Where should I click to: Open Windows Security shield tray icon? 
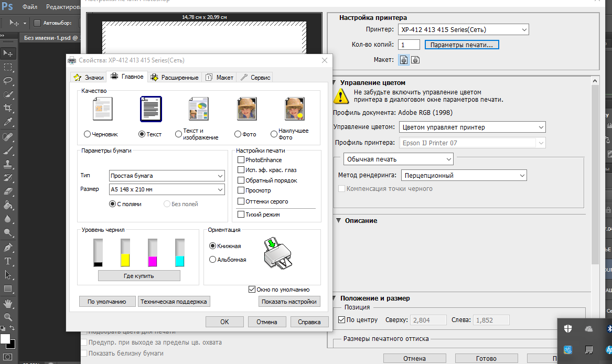click(568, 329)
